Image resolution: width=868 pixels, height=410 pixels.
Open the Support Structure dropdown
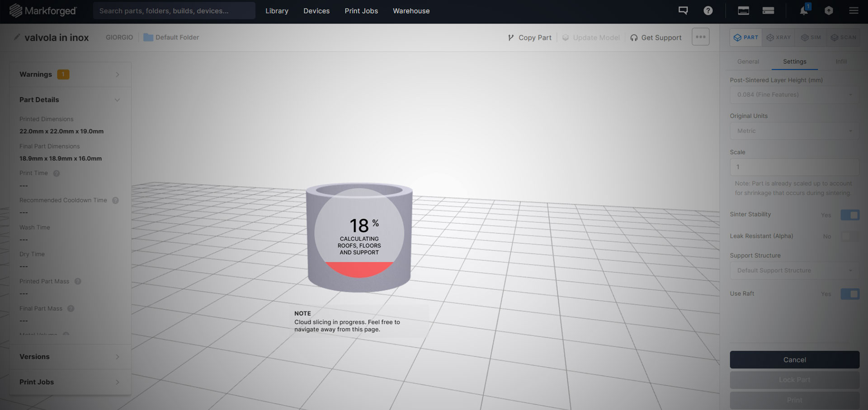[x=794, y=270]
